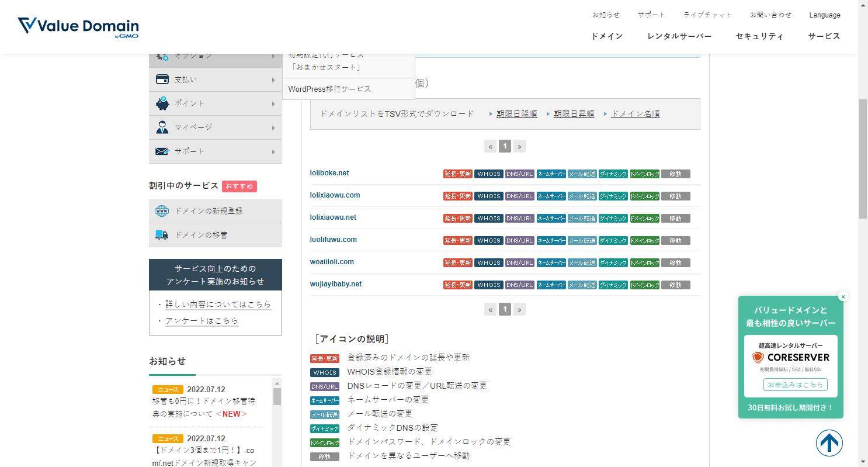The width and height of the screenshot is (868, 467).
Task: Click 延長・更新 badge for woaiiloli.com
Action: [457, 263]
